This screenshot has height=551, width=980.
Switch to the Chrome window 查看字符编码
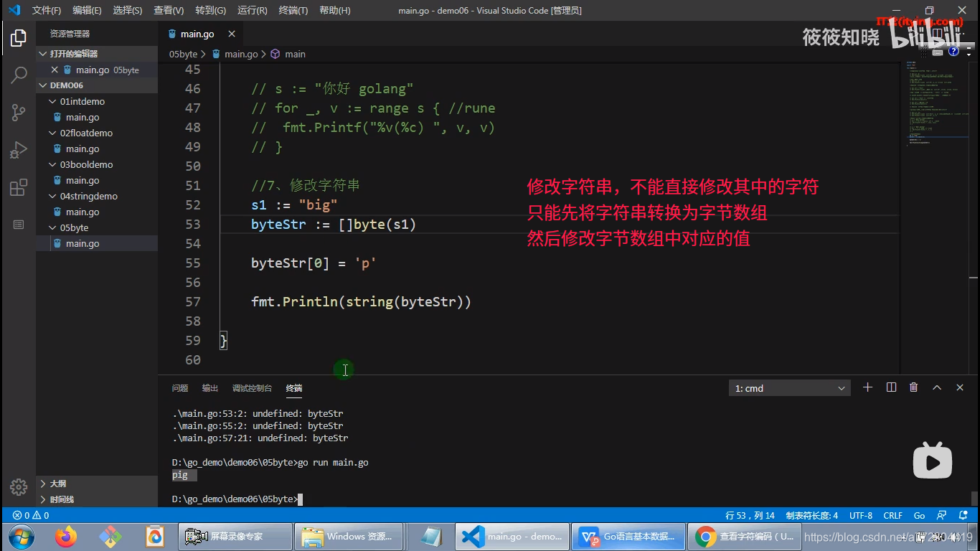point(744,536)
